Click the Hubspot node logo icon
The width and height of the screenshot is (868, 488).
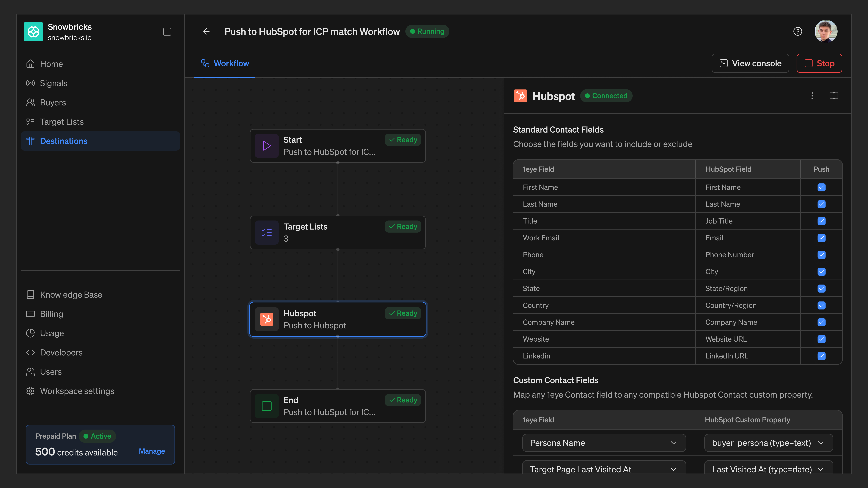click(x=267, y=319)
